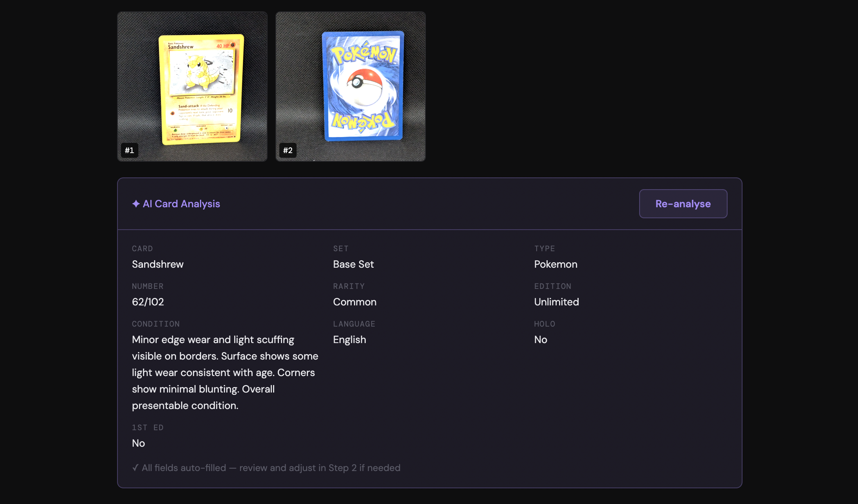Click the CARD field label
The height and width of the screenshot is (504, 858).
click(142, 248)
